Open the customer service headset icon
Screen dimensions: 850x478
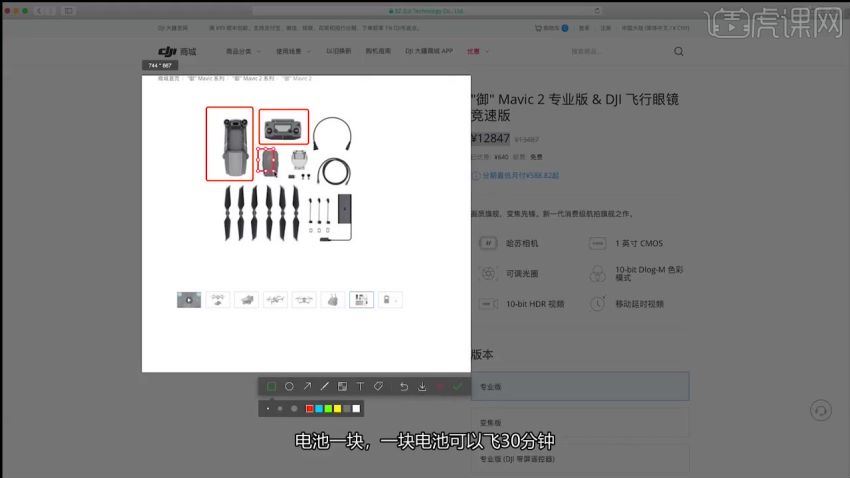tap(821, 410)
